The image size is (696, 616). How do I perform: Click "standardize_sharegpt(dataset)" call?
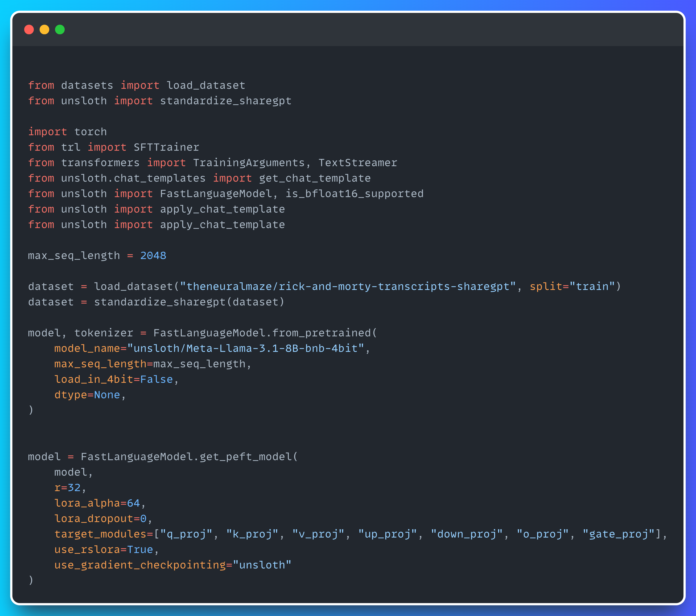189,302
